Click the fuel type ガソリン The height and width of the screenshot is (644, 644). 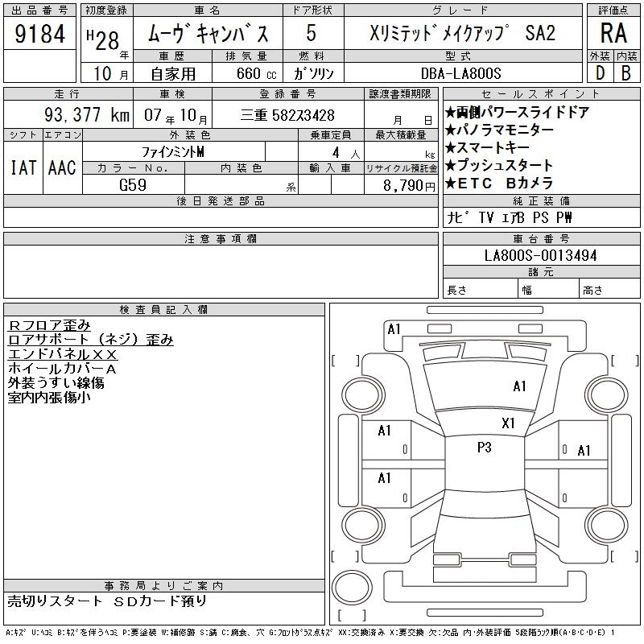pos(313,74)
